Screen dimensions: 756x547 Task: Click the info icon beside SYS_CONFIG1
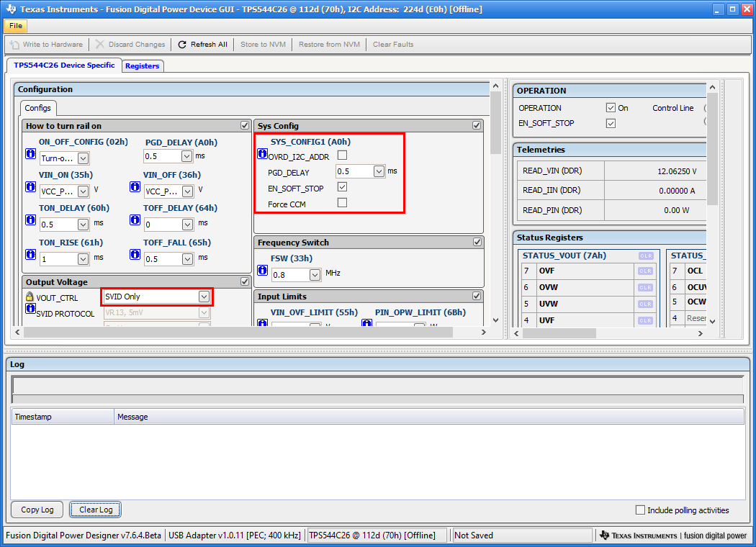[262, 154]
